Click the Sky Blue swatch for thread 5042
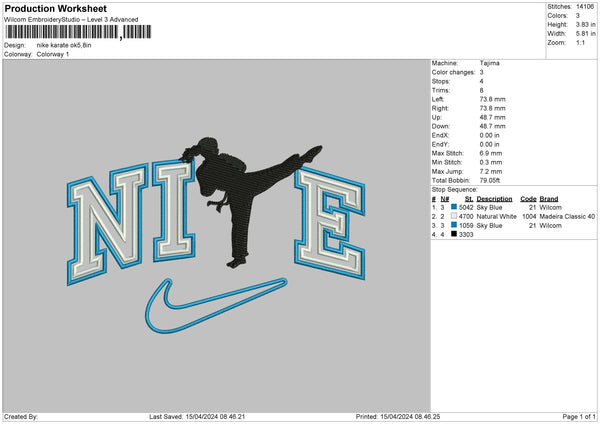The width and height of the screenshot is (600, 424). [454, 207]
